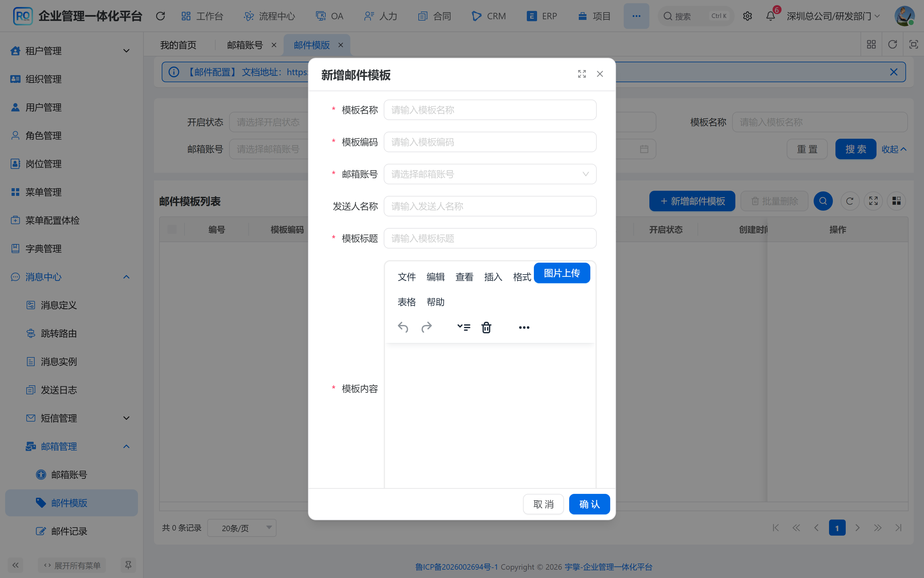Tick the table header select-all checkbox
924x578 pixels.
coord(172,229)
